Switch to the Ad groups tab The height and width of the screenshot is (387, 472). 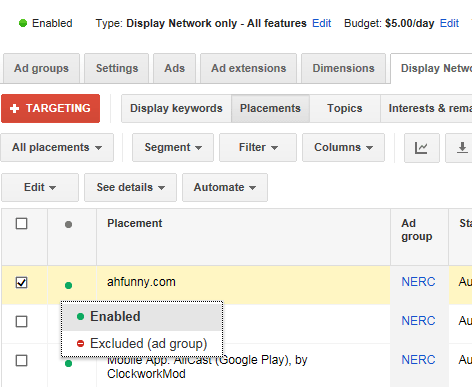[41, 68]
